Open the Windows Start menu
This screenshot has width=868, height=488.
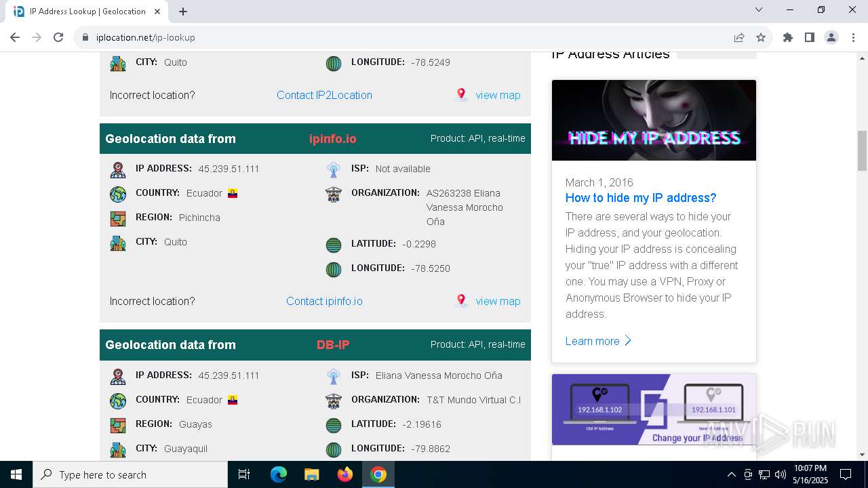[16, 474]
